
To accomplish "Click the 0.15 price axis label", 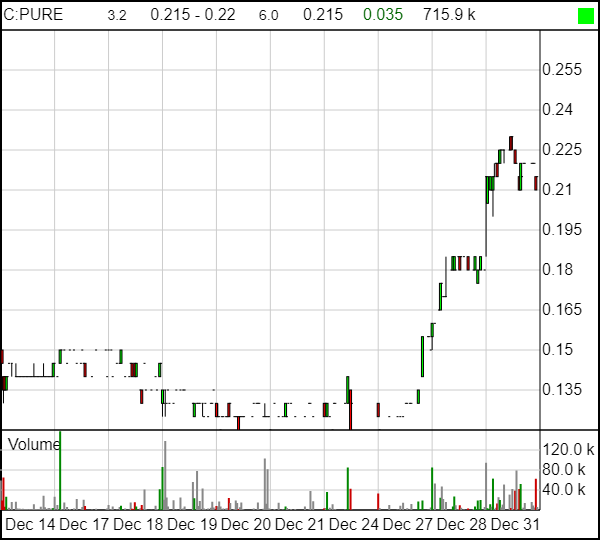I will click(558, 349).
